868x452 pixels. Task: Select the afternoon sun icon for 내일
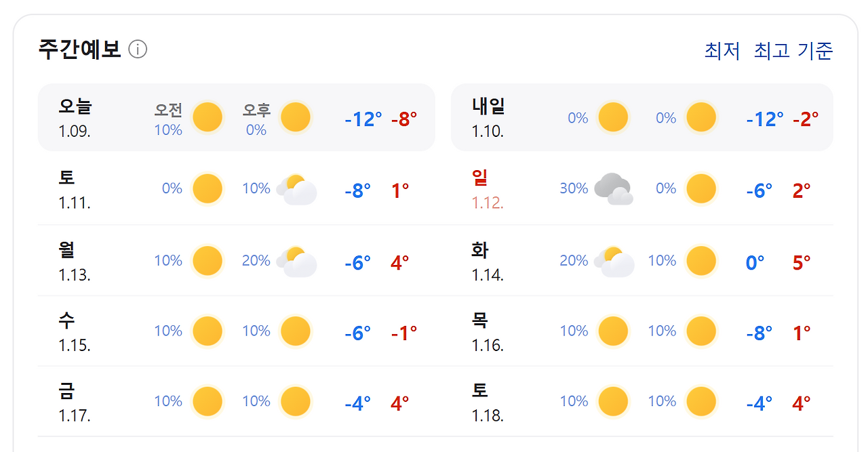click(701, 117)
